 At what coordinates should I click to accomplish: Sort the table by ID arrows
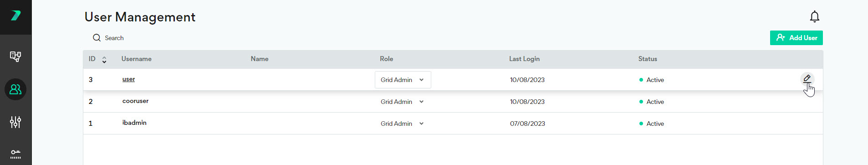(104, 60)
